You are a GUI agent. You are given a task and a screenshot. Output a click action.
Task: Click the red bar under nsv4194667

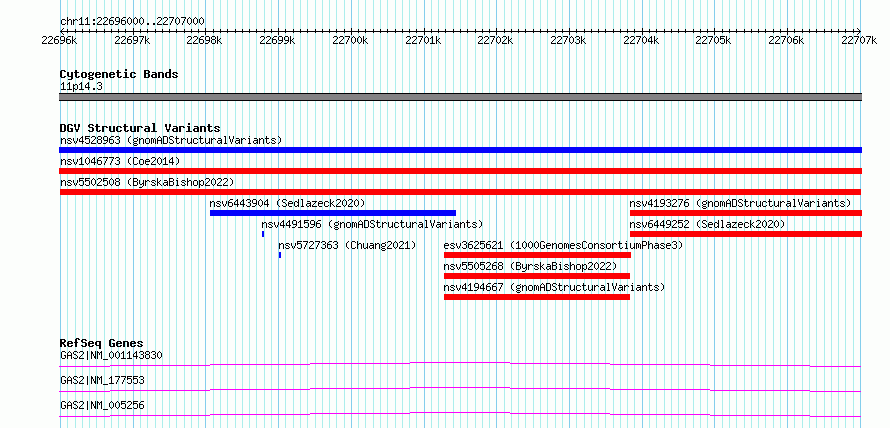pyautogui.click(x=537, y=297)
